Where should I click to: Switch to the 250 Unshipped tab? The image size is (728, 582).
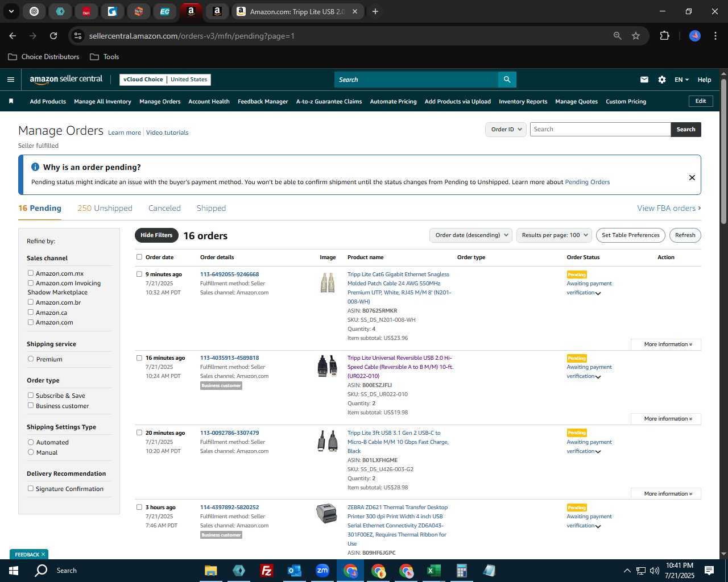105,208
